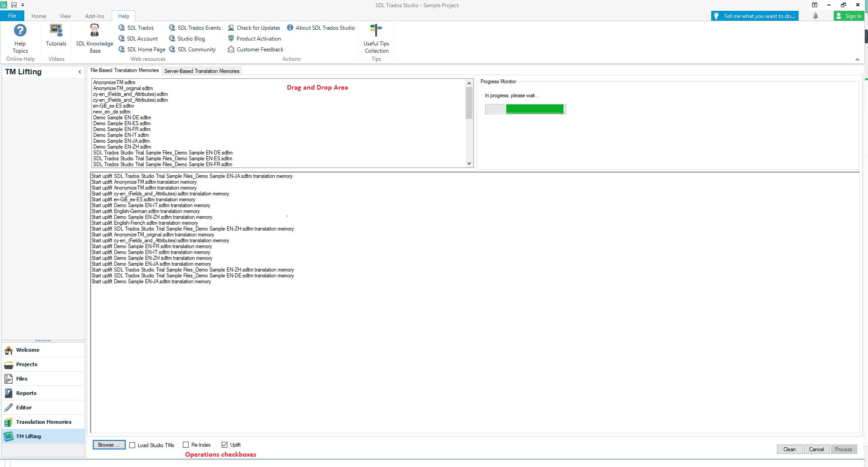Check for Updates in ribbon

254,28
